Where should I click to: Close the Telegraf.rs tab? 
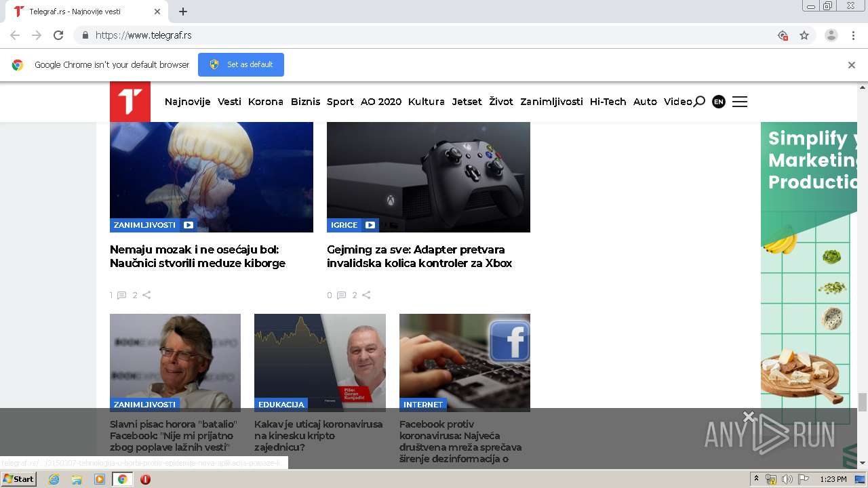pyautogui.click(x=157, y=12)
